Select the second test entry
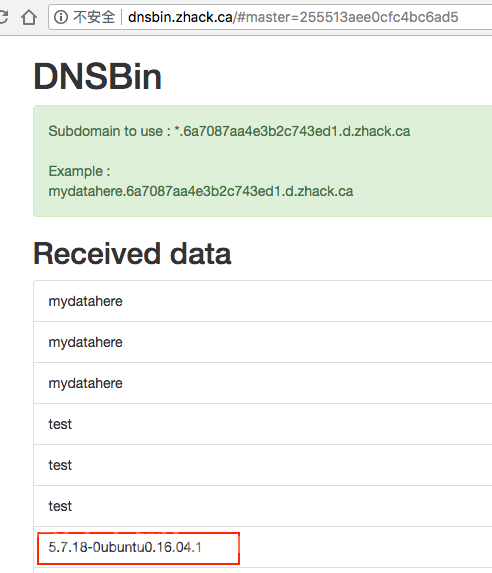The width and height of the screenshot is (492, 573). click(x=262, y=465)
